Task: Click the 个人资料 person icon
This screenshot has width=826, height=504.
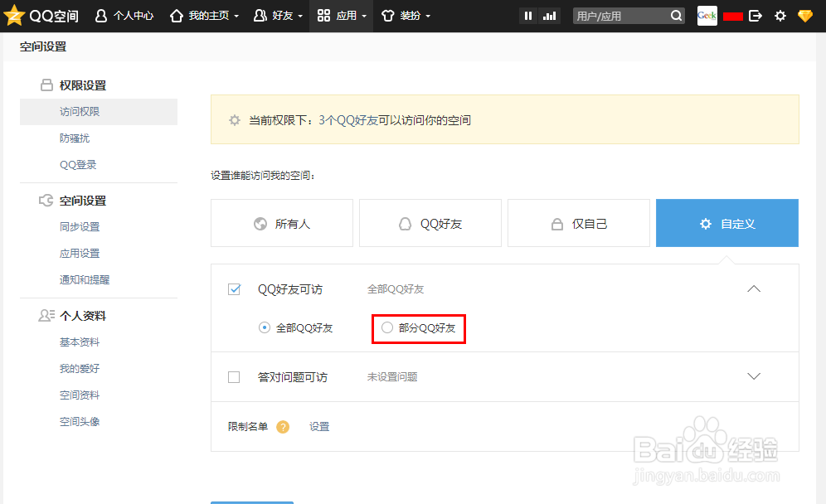Action: click(x=46, y=316)
